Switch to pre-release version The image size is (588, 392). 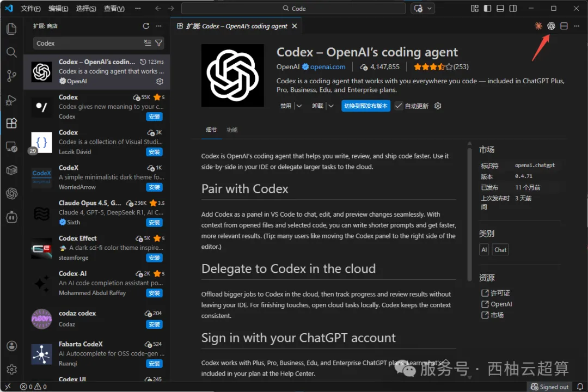click(x=366, y=106)
